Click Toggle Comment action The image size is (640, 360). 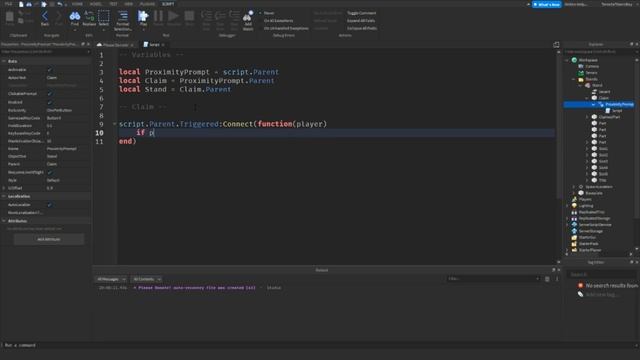pos(361,13)
